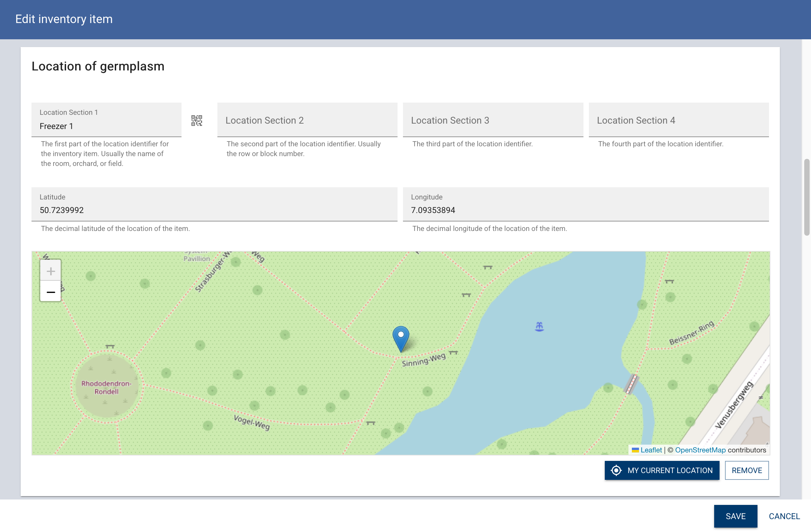Click the Location of germplasm heading
Viewport: 811px width, 532px height.
point(98,66)
